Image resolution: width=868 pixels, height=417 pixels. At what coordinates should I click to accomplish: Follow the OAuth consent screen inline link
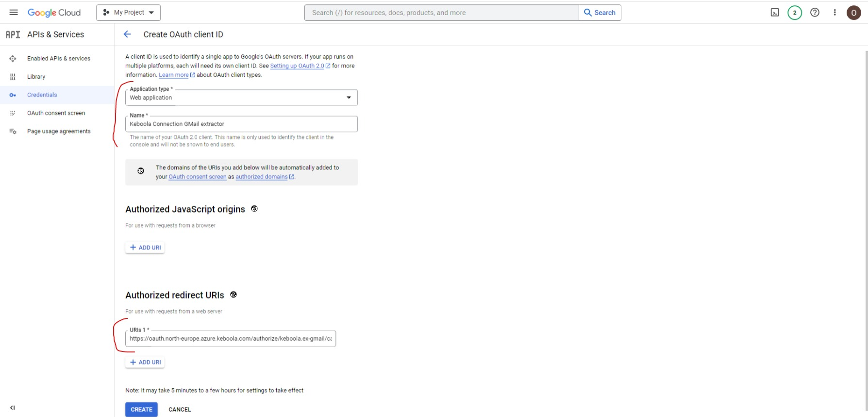point(198,177)
